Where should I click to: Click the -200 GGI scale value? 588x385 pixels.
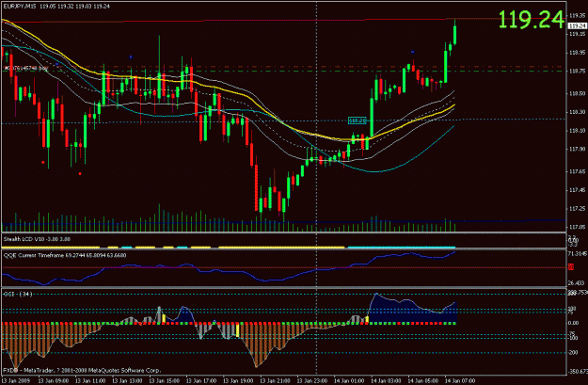point(574,353)
